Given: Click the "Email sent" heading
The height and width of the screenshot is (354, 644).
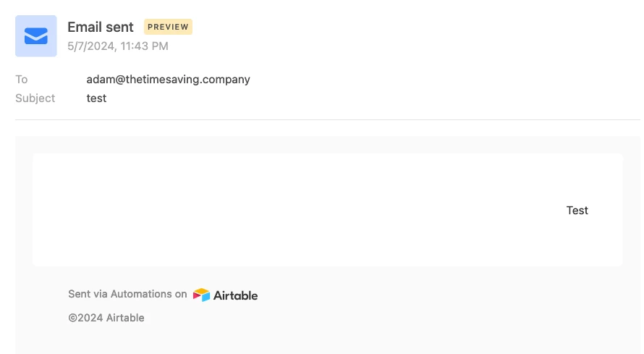Looking at the screenshot, I should click(101, 27).
